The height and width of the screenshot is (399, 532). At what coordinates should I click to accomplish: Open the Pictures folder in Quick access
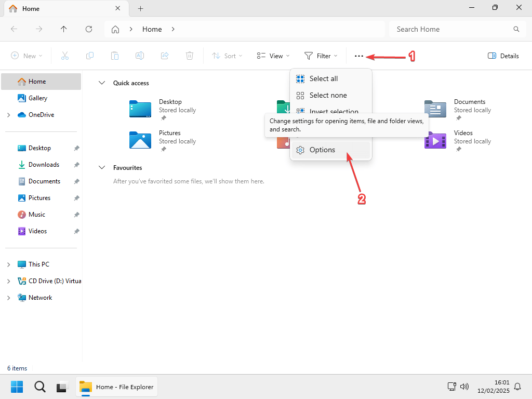pos(141,140)
